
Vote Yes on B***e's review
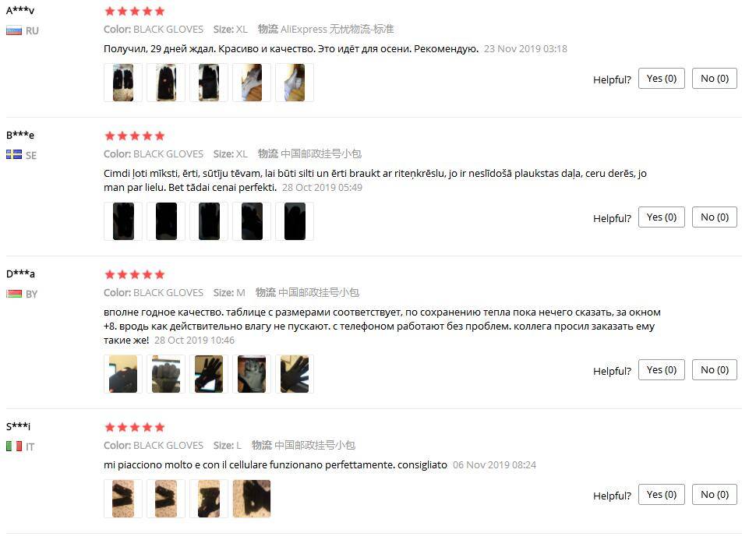coord(662,217)
